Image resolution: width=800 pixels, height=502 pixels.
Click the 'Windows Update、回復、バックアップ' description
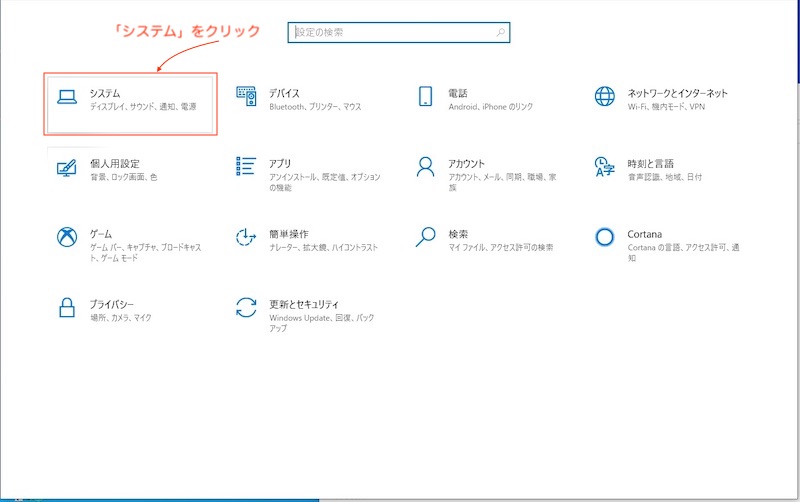pos(321,323)
